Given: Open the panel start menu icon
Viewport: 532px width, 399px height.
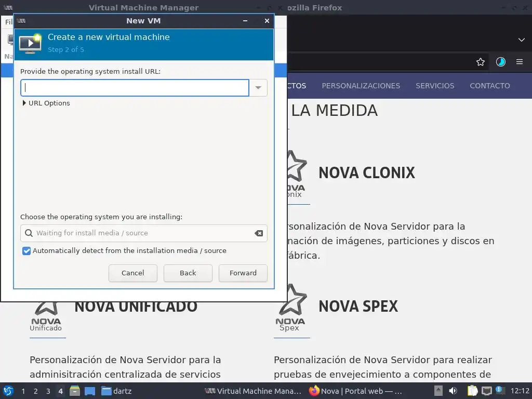Looking at the screenshot, I should 8,391.
